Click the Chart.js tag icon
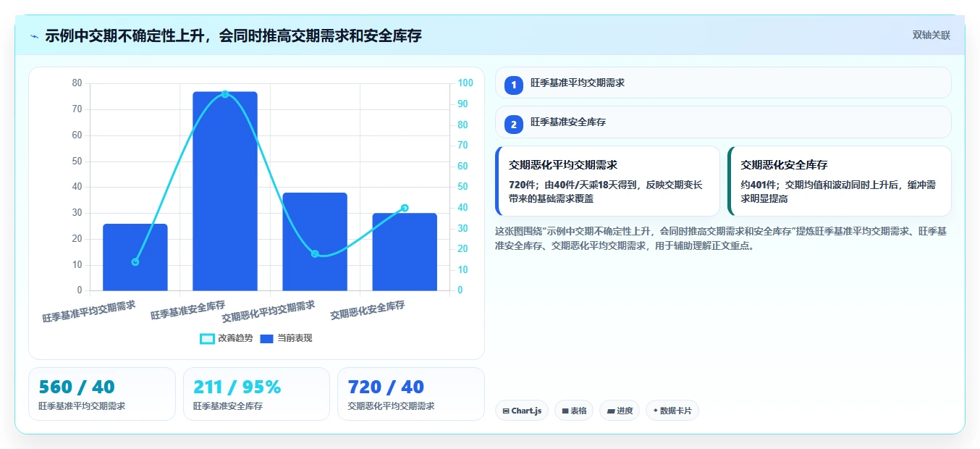Viewport: 980px width, 449px height. click(x=506, y=411)
